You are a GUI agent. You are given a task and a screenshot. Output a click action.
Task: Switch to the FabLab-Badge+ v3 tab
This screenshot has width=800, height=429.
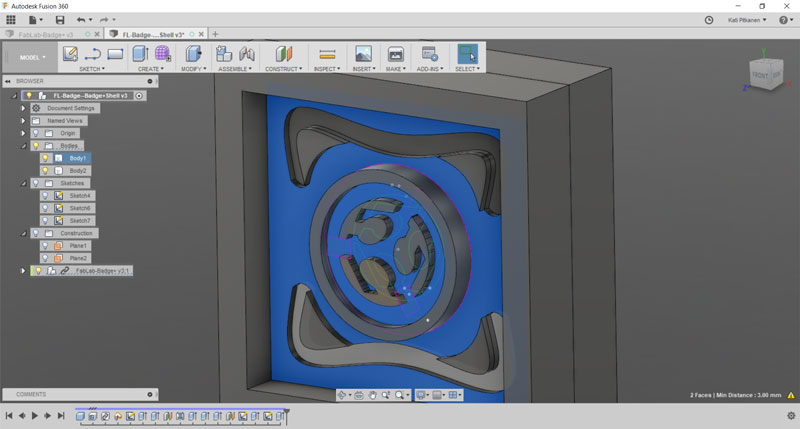tap(45, 35)
